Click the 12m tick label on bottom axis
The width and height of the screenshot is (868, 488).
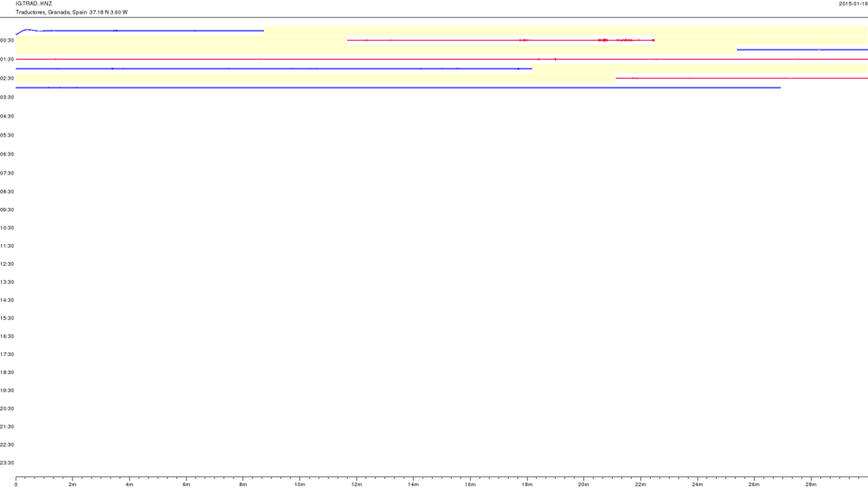tap(356, 484)
